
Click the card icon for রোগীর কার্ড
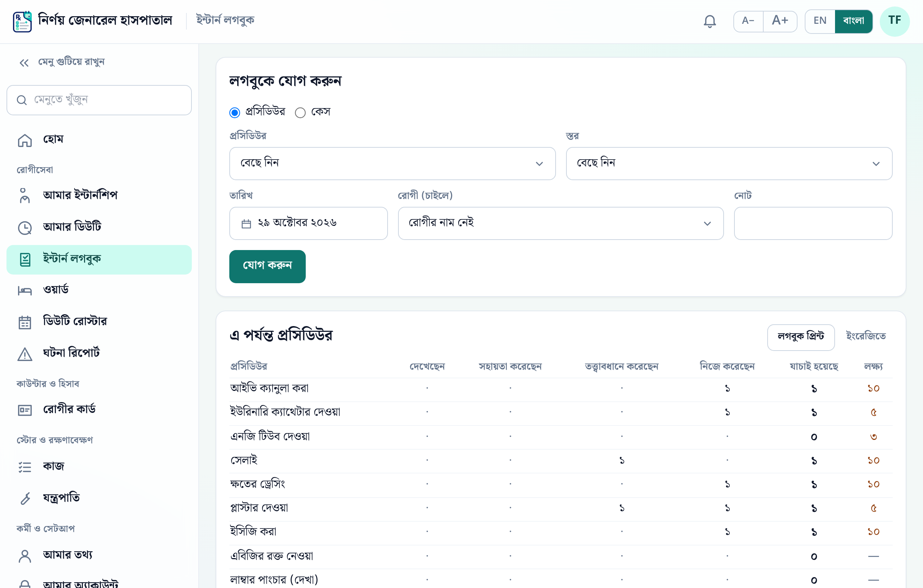pos(25,410)
